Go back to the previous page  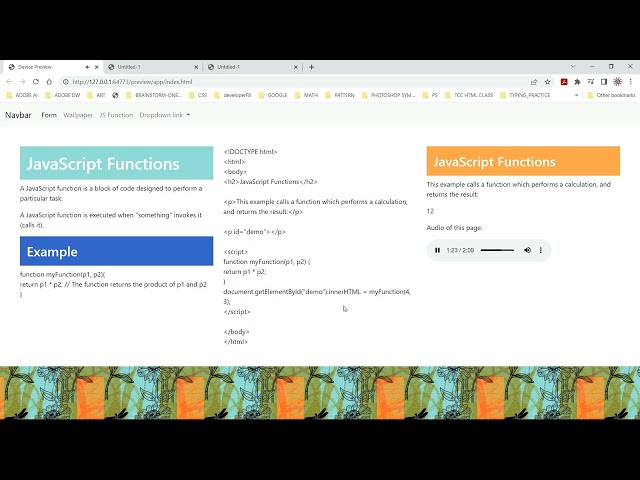(x=9, y=82)
